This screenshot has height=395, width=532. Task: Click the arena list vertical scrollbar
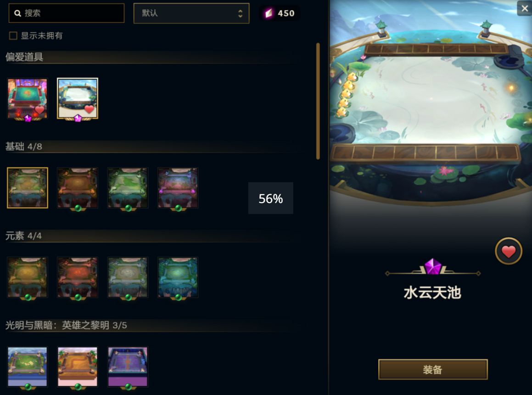[x=318, y=101]
